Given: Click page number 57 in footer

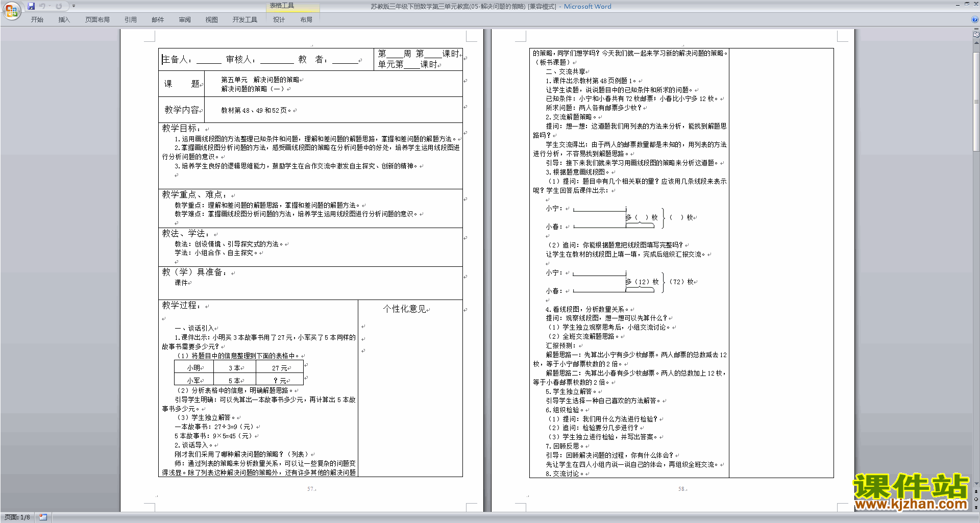Looking at the screenshot, I should tap(311, 489).
